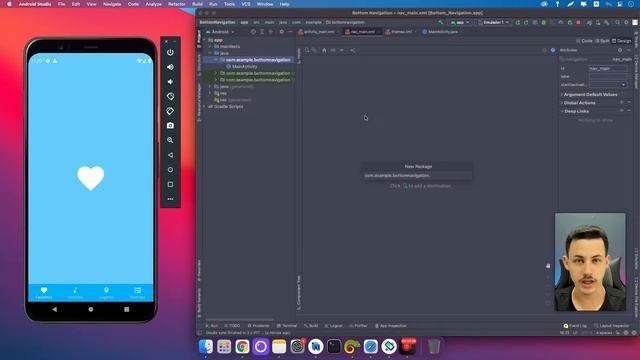
Task: Expand Argument Default Values section
Action: pos(562,95)
